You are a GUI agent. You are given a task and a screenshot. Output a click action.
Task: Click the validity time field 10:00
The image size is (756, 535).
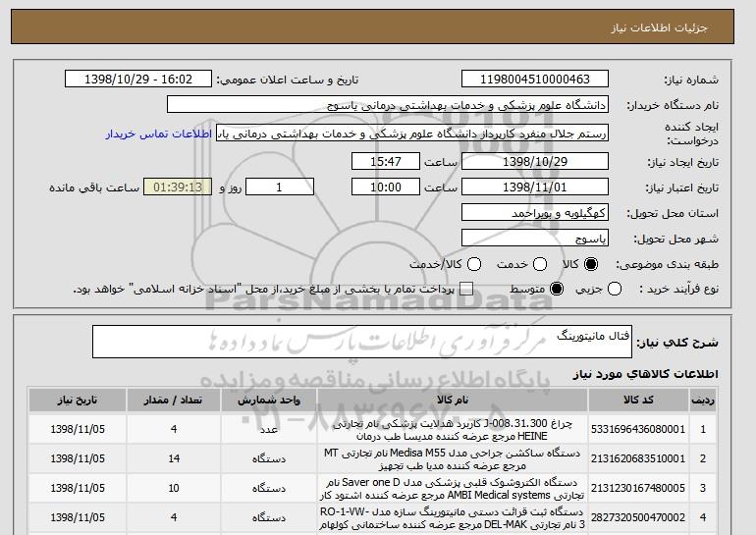coord(386,187)
